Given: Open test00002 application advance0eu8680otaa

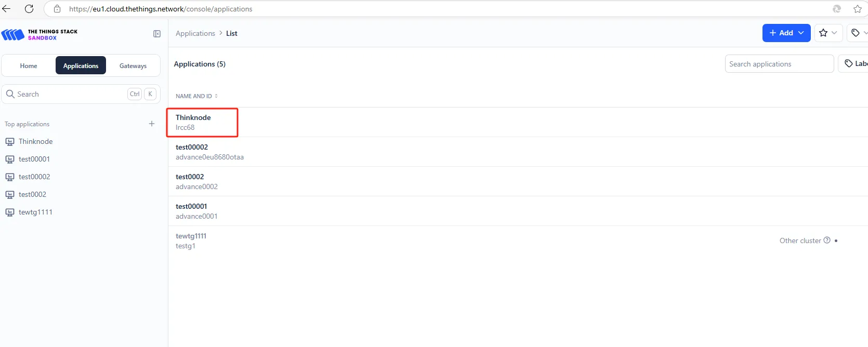Looking at the screenshot, I should 518,152.
